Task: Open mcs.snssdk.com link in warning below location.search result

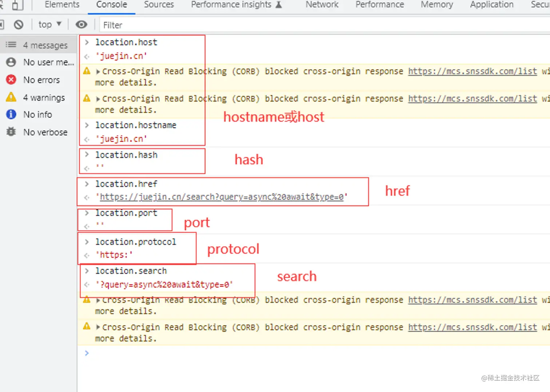Action: pyautogui.click(x=473, y=300)
